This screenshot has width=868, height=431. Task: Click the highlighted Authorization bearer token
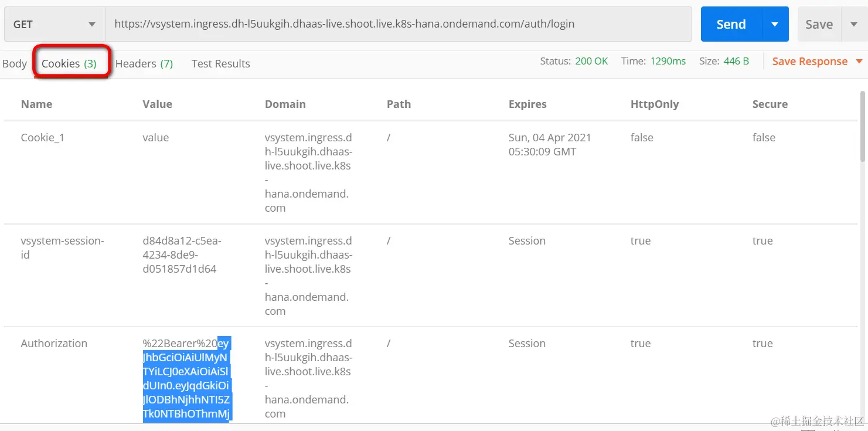(x=187, y=378)
